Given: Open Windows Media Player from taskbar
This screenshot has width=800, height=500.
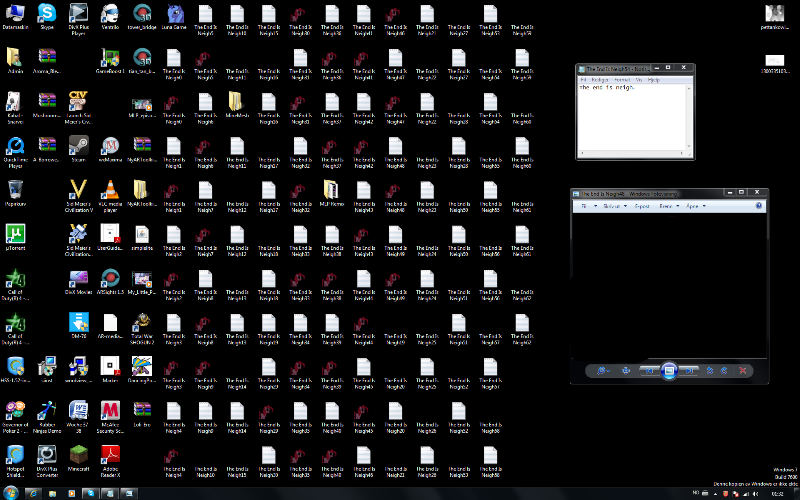Looking at the screenshot, I should 71,493.
